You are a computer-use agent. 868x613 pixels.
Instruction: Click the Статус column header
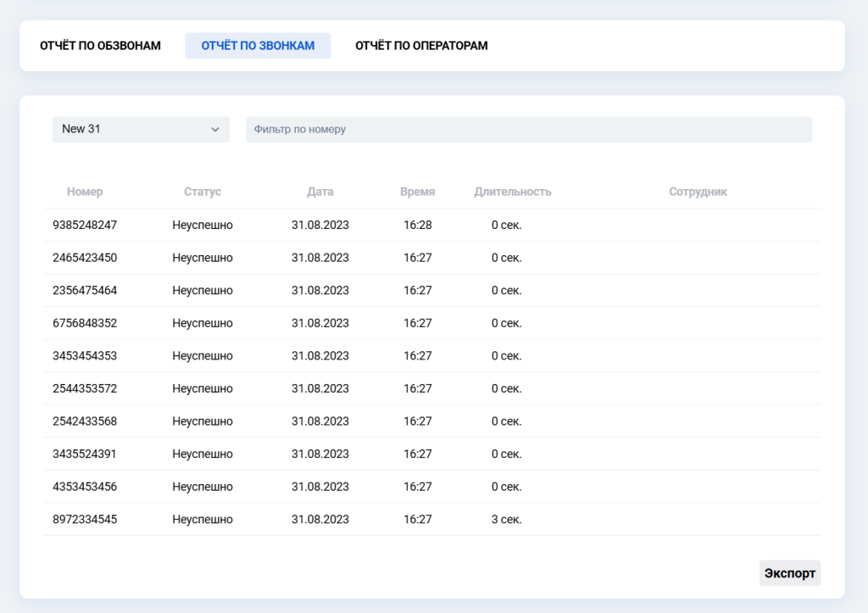(x=202, y=192)
